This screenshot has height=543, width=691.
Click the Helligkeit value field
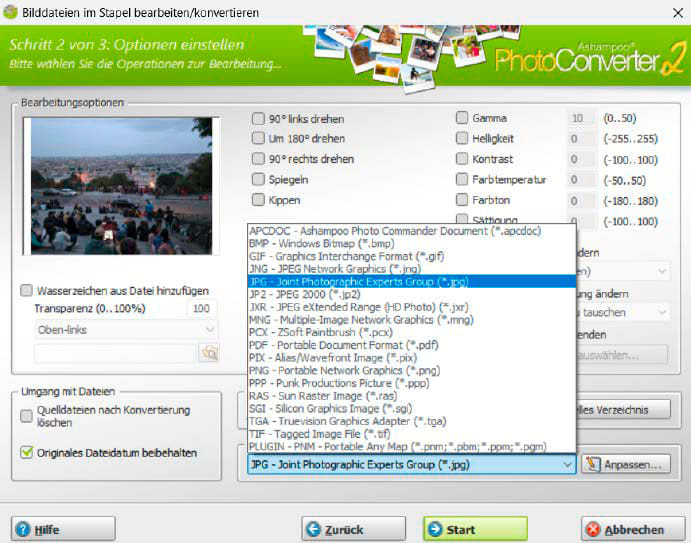(x=581, y=139)
